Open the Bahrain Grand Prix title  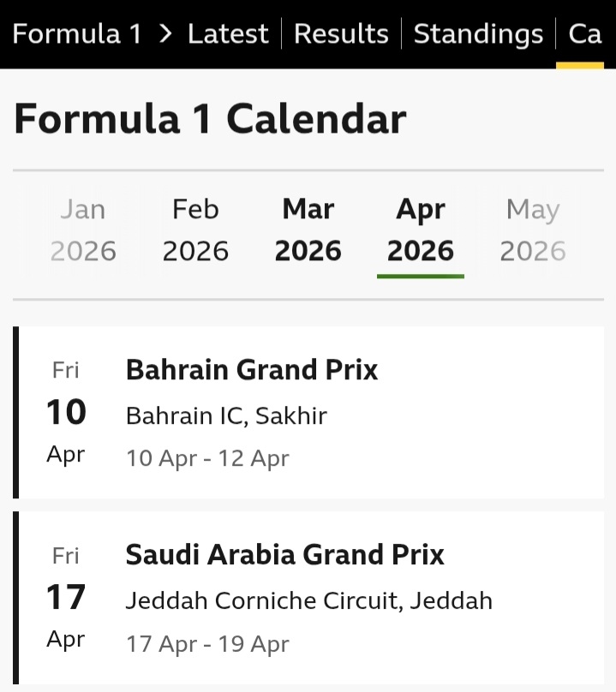click(x=252, y=370)
